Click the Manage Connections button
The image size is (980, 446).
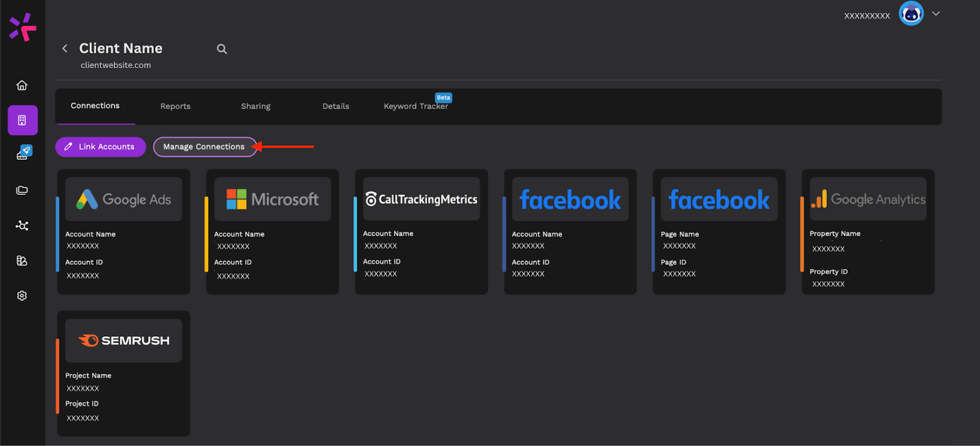click(x=205, y=146)
